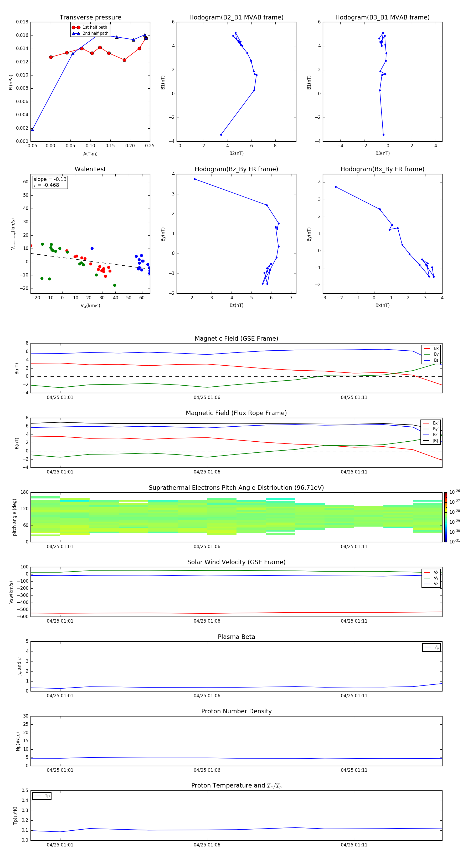Screen dimensions: 473x868
Task: Click the beta_p legend in Plasma Beta plot
Action: pos(431,647)
